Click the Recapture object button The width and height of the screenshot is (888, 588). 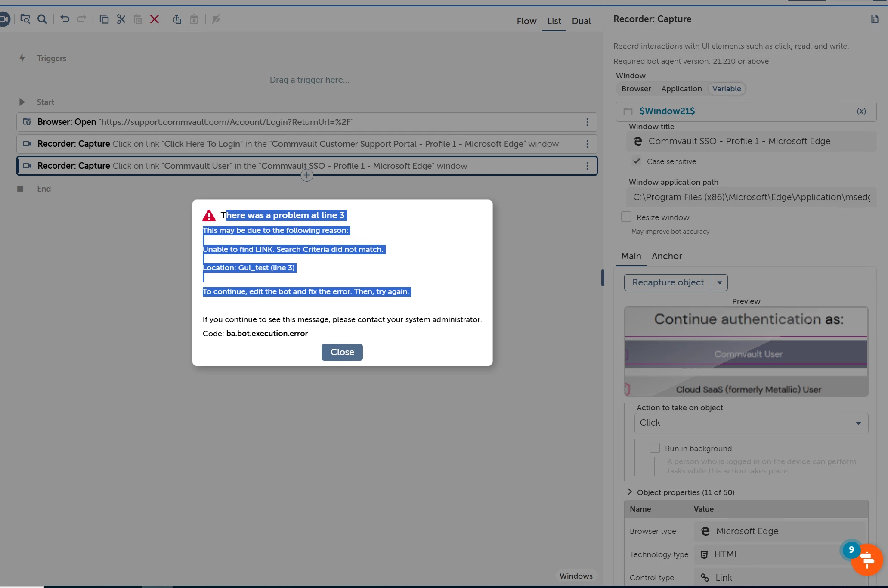(668, 283)
